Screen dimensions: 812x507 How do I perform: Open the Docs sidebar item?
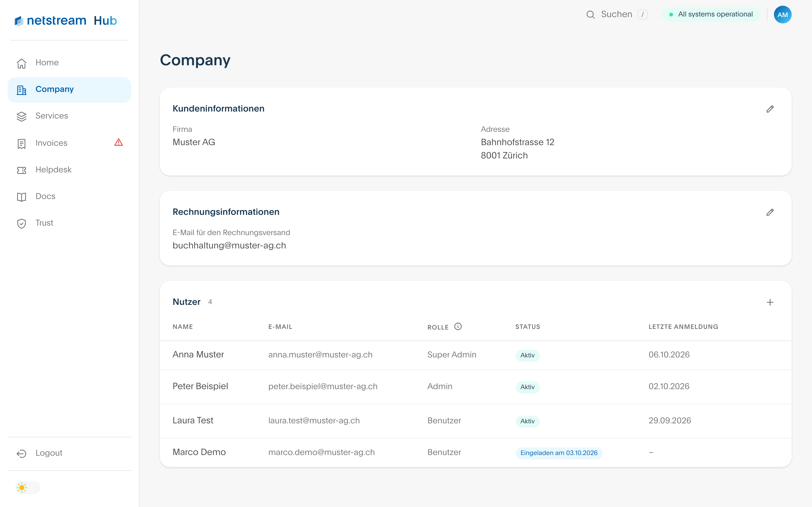coord(69,196)
